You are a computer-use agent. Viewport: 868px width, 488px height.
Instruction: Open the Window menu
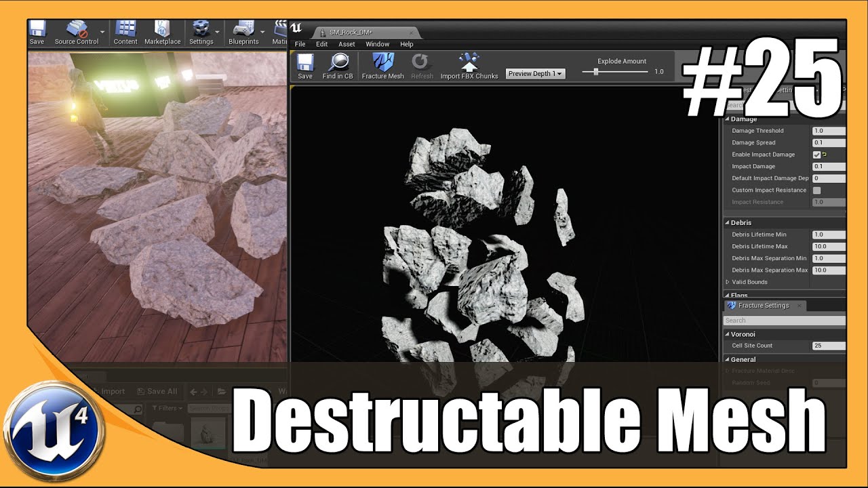[x=378, y=44]
